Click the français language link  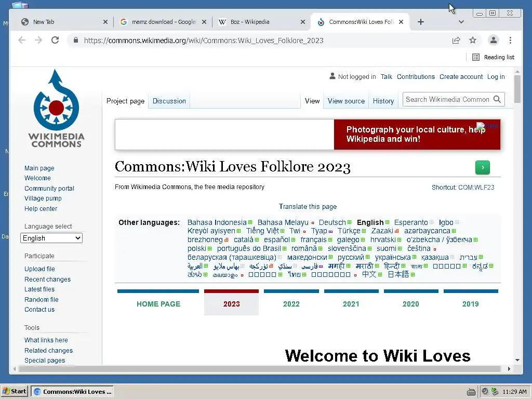click(313, 240)
